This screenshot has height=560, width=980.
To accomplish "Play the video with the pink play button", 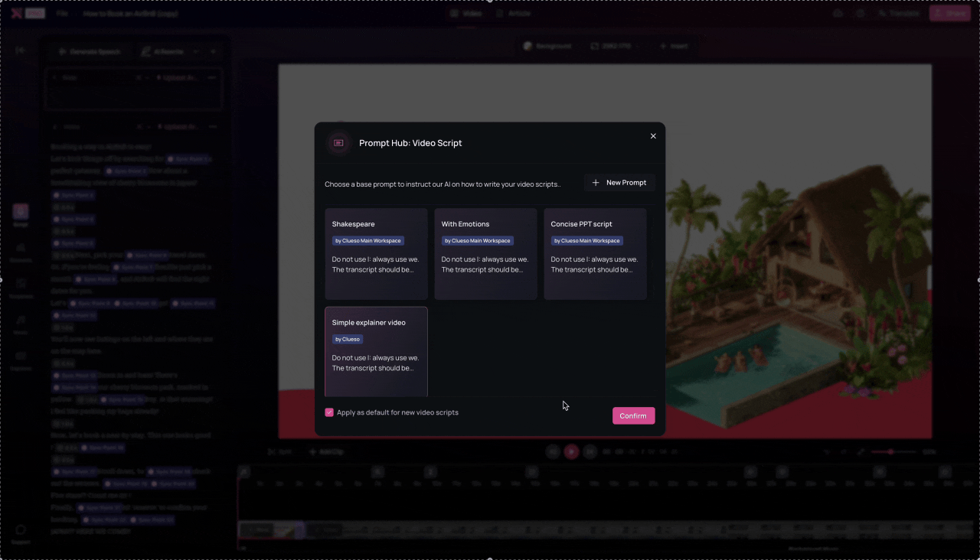I will [571, 452].
